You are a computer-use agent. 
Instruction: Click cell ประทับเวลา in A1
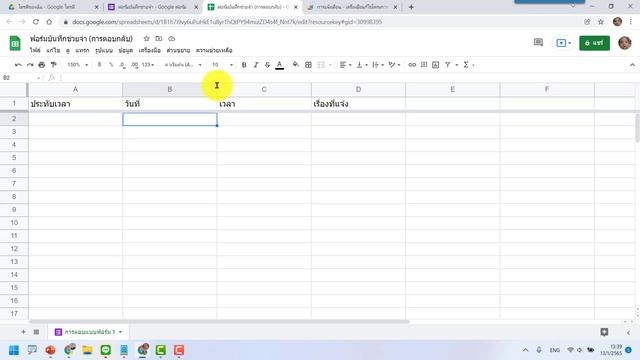point(76,104)
